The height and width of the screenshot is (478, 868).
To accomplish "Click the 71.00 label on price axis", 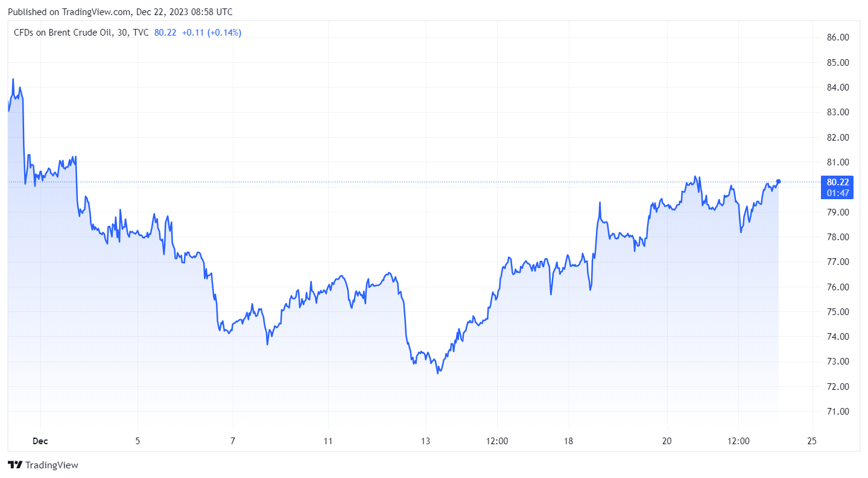I will [837, 412].
